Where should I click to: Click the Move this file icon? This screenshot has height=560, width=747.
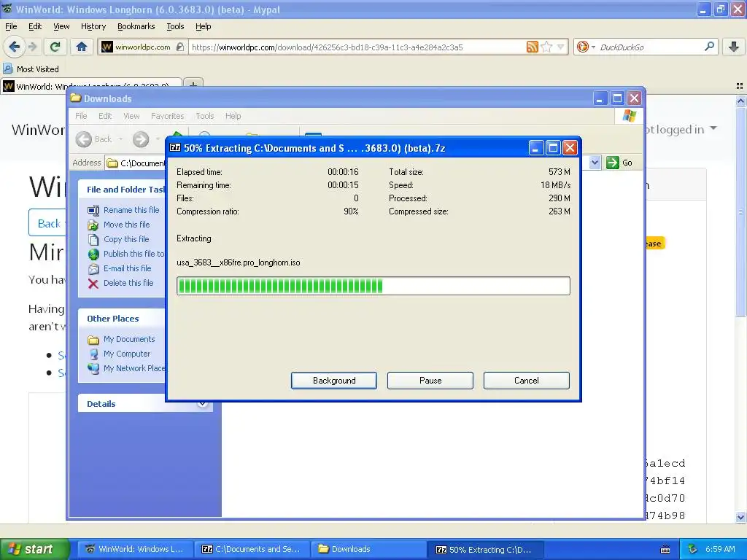93,225
